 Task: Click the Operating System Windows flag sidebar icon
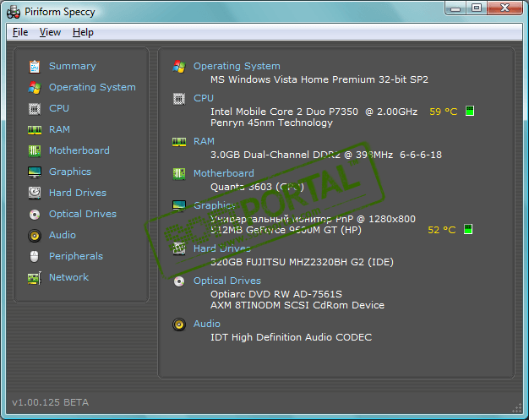[35, 88]
